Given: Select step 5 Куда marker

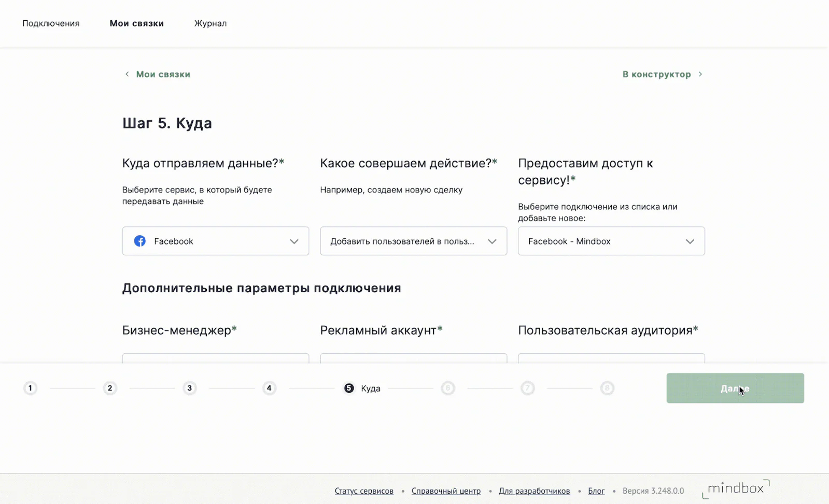Looking at the screenshot, I should point(349,388).
